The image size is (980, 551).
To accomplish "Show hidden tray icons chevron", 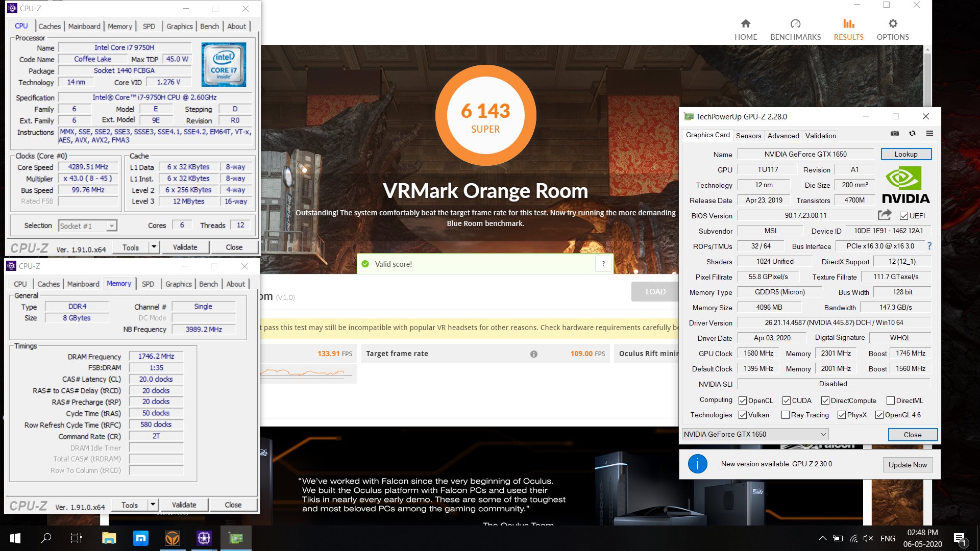I will [823, 538].
